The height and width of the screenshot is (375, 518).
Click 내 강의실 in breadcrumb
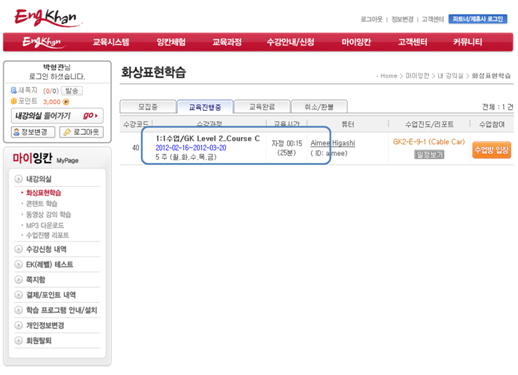coord(450,76)
